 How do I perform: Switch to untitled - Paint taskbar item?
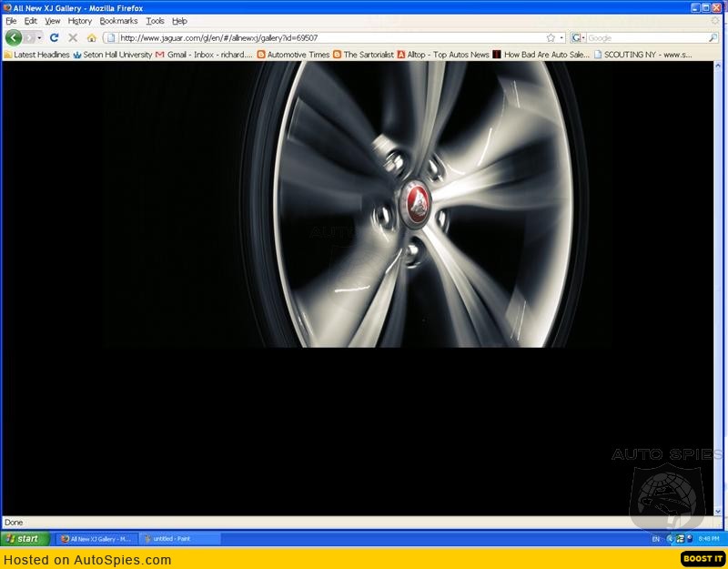point(179,539)
